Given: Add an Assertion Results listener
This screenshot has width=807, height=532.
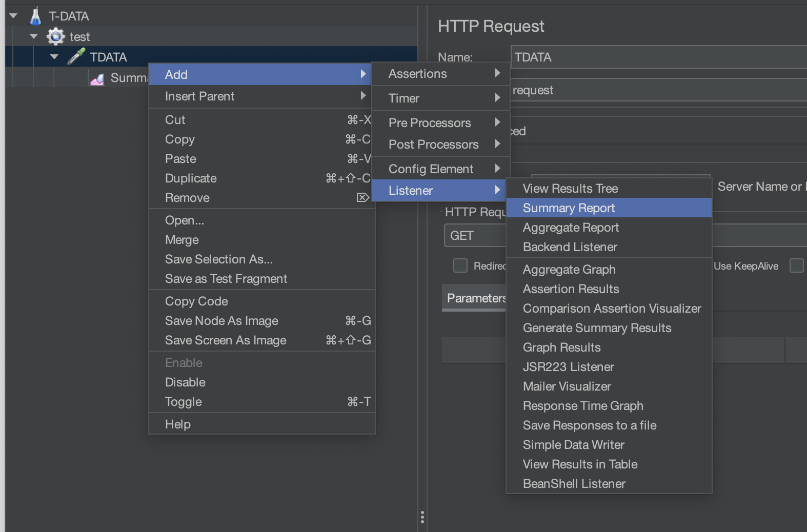Looking at the screenshot, I should pos(609,289).
